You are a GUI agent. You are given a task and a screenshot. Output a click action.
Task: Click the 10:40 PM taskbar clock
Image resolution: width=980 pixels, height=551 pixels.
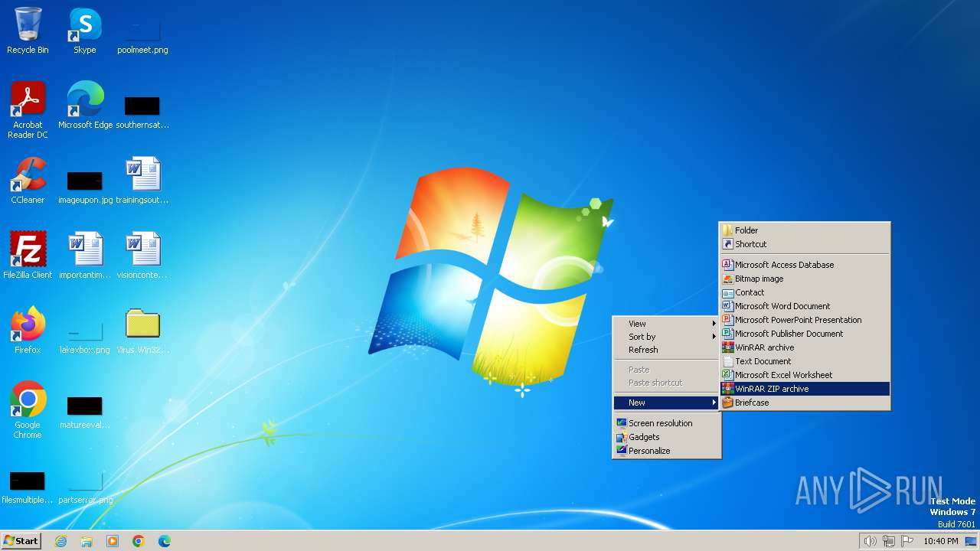coord(940,541)
